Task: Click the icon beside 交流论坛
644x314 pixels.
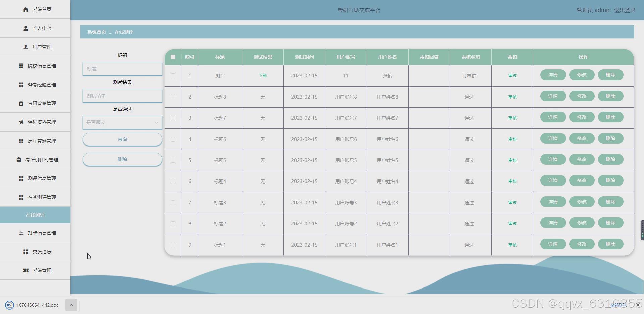Action: pos(26,252)
